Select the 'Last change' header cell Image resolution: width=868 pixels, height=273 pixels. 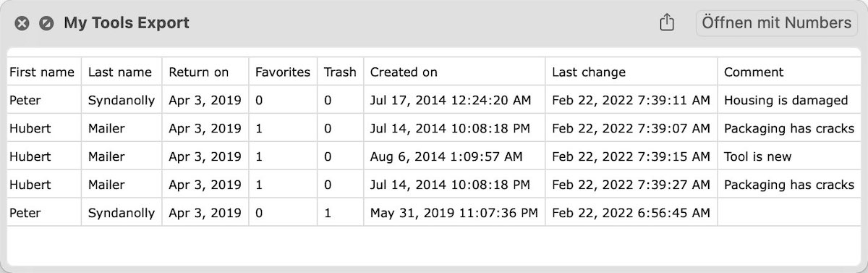(x=631, y=72)
